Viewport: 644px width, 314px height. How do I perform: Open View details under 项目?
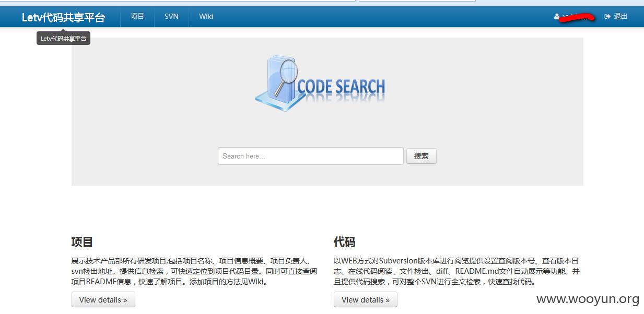click(103, 299)
